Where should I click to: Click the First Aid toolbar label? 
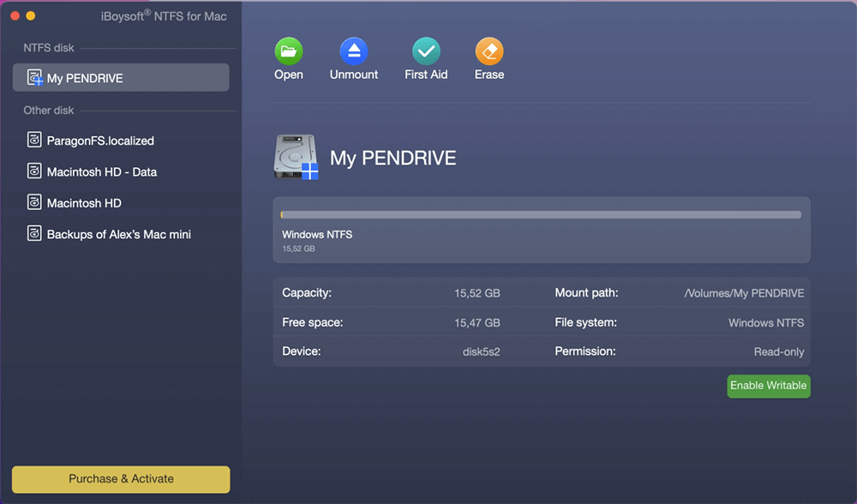(426, 75)
